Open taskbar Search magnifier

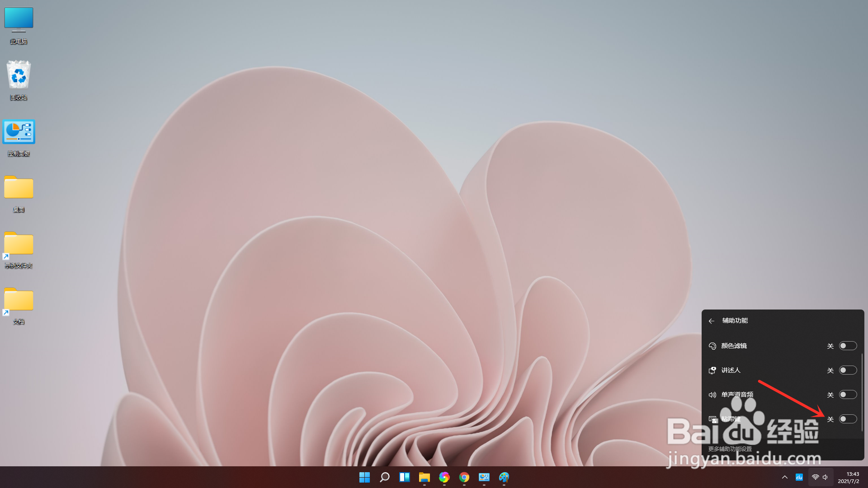coord(385,477)
